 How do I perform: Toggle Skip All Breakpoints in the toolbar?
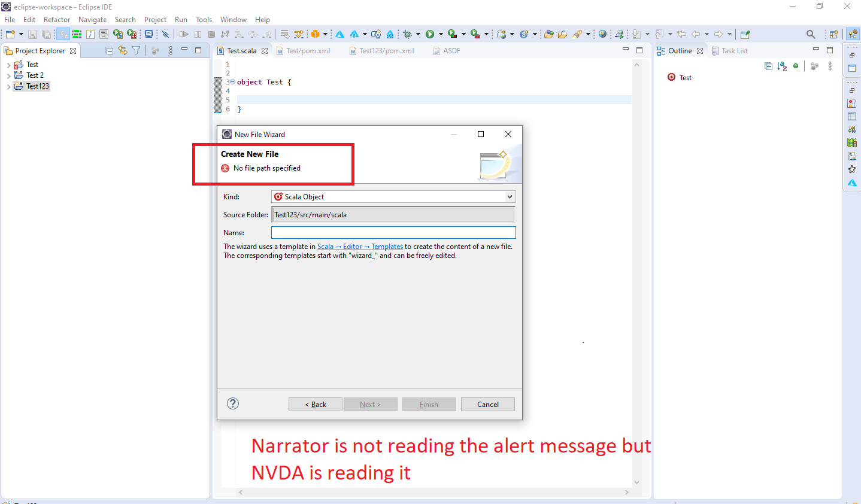click(165, 34)
